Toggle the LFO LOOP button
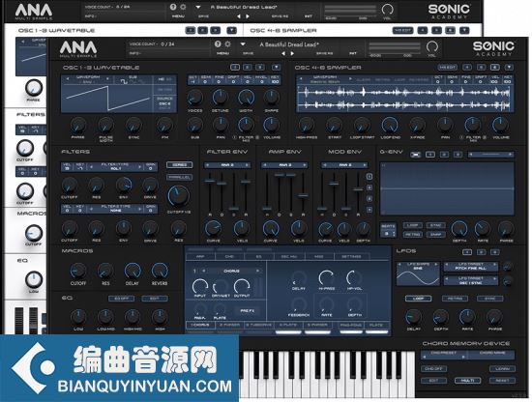Screen dimensions: 532x402 (x=418, y=299)
